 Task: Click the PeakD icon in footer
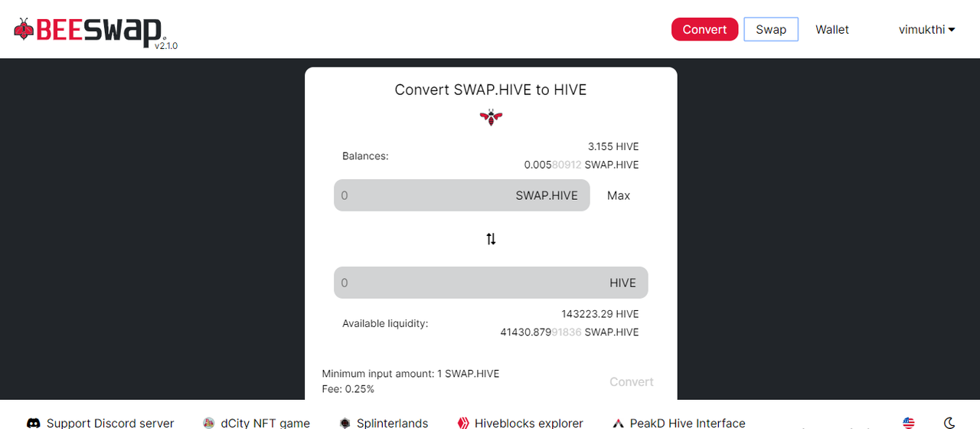(619, 423)
